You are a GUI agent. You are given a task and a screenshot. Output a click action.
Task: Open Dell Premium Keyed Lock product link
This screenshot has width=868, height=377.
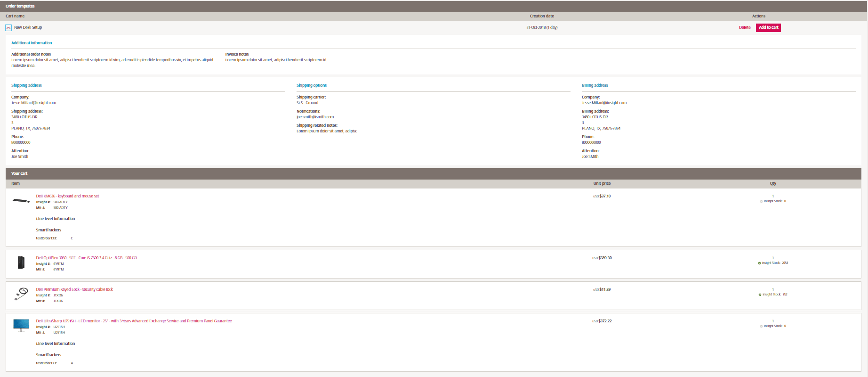pyautogui.click(x=74, y=289)
